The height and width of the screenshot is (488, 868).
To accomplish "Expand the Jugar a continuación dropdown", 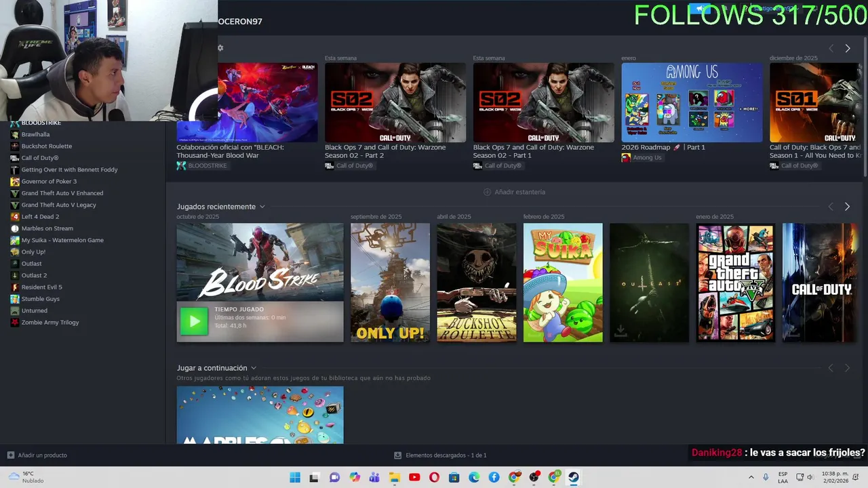I will [254, 368].
